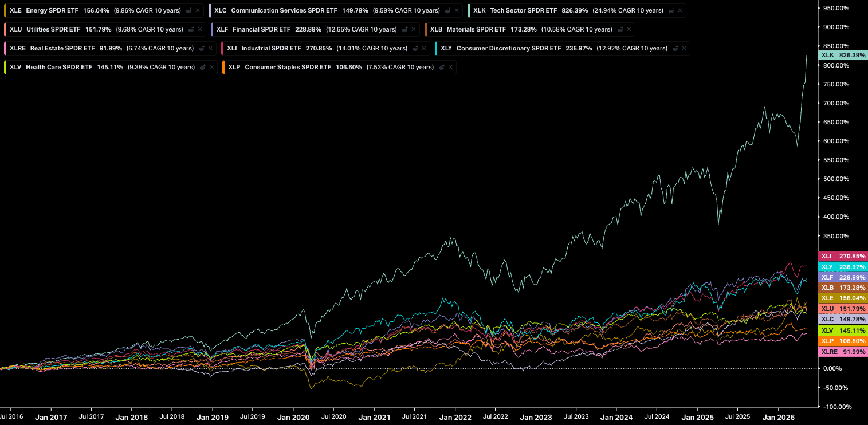
Task: Click the plus icon in the XLRE Real Estate chip
Action: click(202, 49)
